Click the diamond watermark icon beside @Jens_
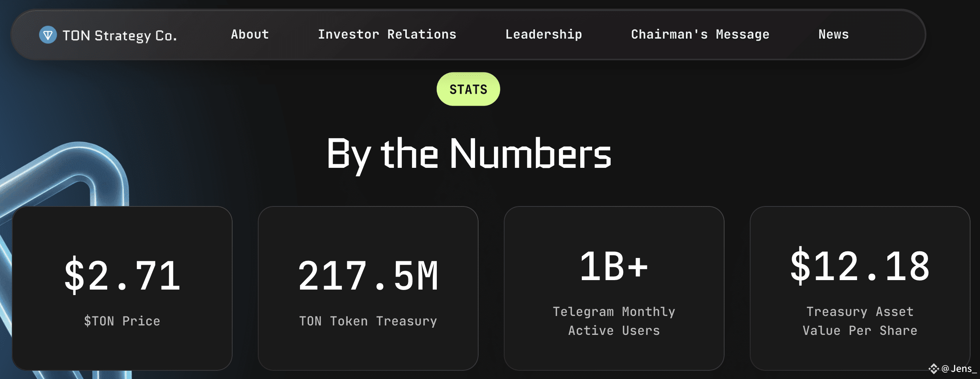The height and width of the screenshot is (379, 980). click(x=933, y=369)
